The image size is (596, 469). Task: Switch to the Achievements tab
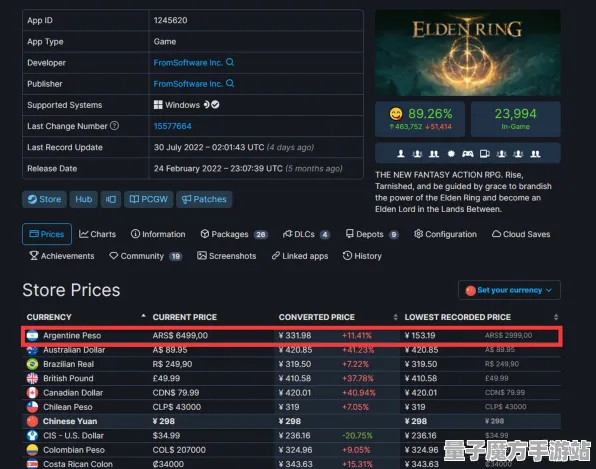coord(62,256)
